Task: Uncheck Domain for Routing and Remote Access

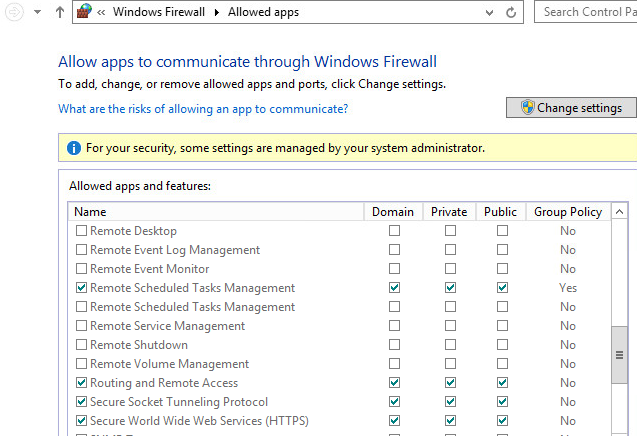Action: point(394,382)
